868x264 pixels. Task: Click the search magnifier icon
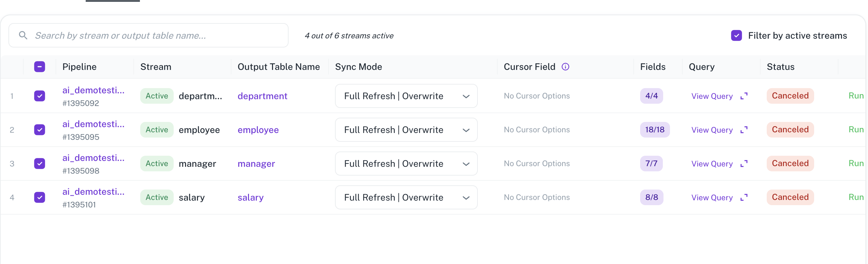coord(23,35)
